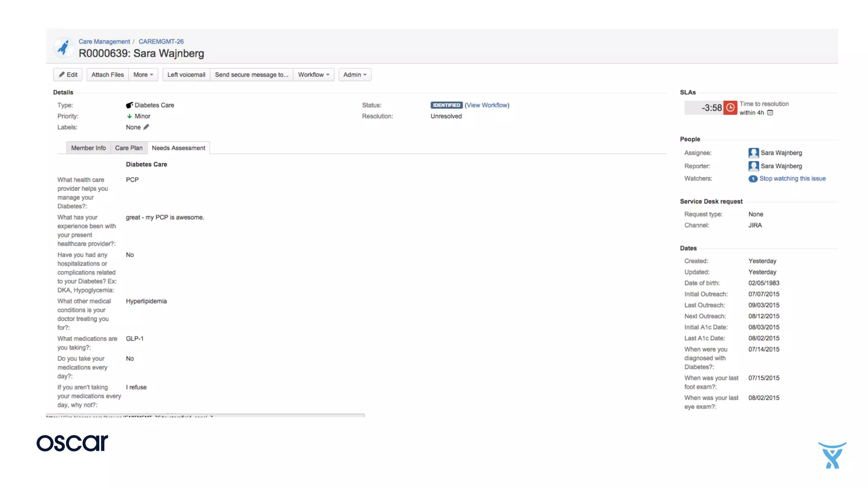Click the Attach Files button
Image resolution: width=868 pixels, height=488 pixels.
click(108, 75)
